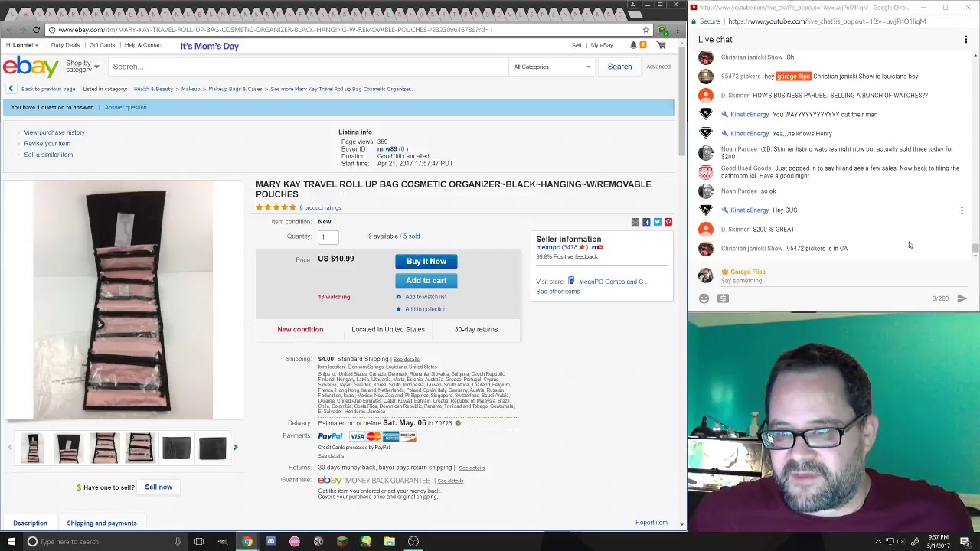Open Discord from the taskbar
The image size is (980, 551).
[x=270, y=542]
